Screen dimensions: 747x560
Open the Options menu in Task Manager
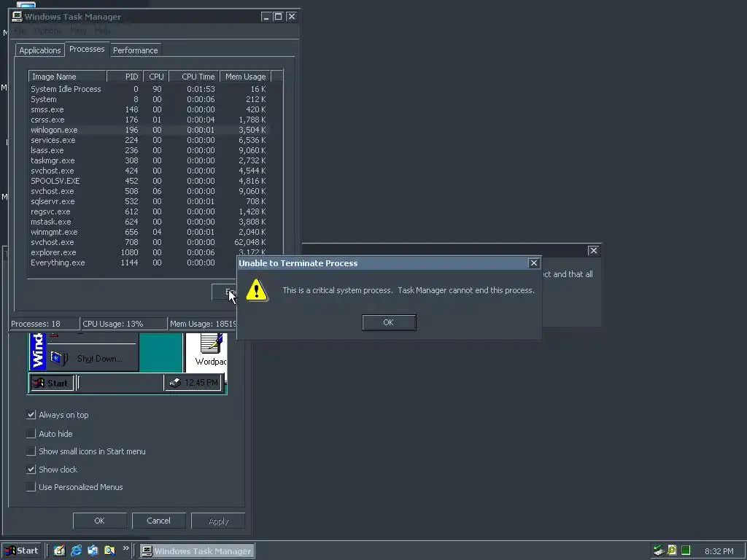[47, 31]
